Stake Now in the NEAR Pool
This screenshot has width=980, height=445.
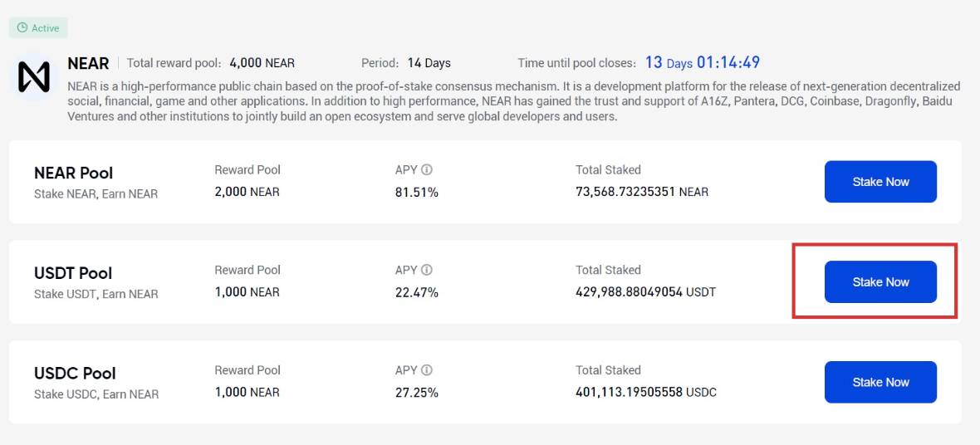[880, 182]
